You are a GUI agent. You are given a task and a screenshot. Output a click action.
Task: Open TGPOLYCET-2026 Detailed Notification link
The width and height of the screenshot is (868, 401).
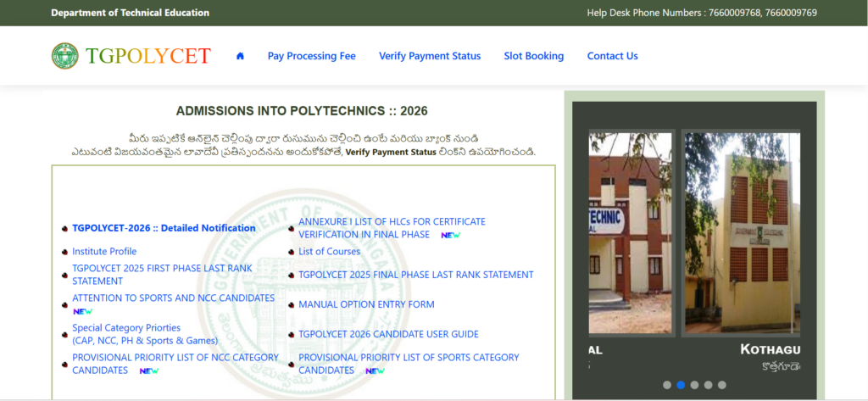(164, 228)
